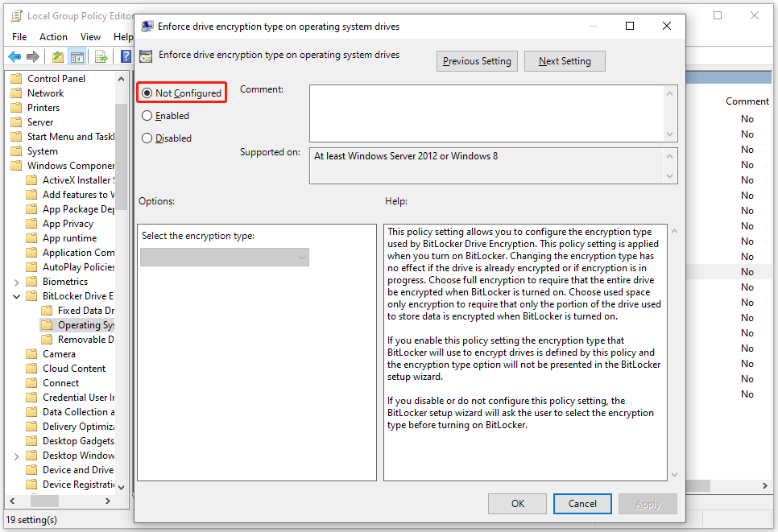778x532 pixels.
Task: Click the Network folder icon in tree
Action: pos(16,93)
